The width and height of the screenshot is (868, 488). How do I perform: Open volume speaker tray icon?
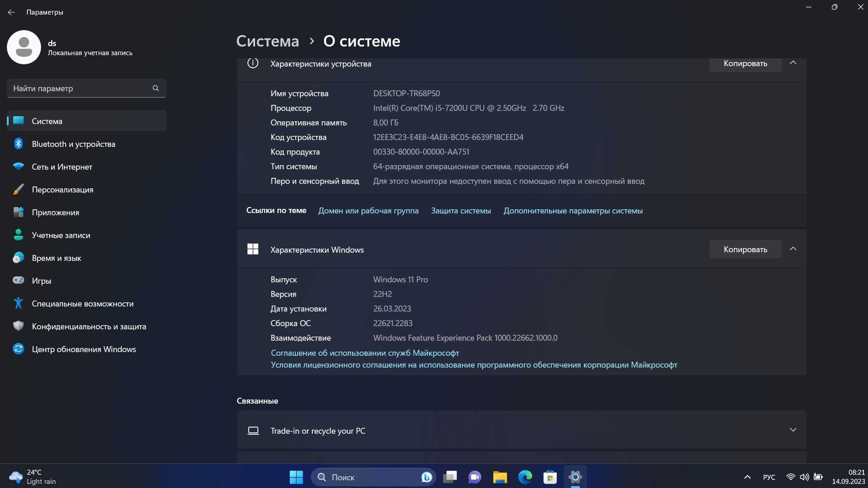(804, 477)
